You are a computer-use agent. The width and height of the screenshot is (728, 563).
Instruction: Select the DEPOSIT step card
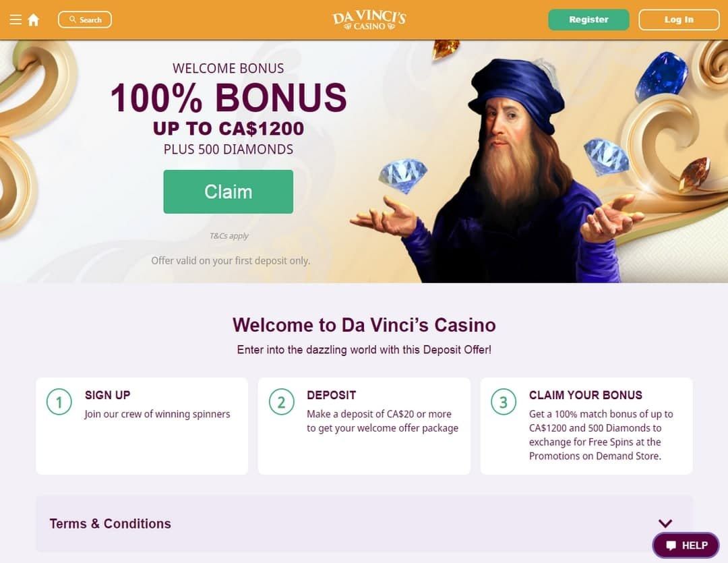coord(364,426)
